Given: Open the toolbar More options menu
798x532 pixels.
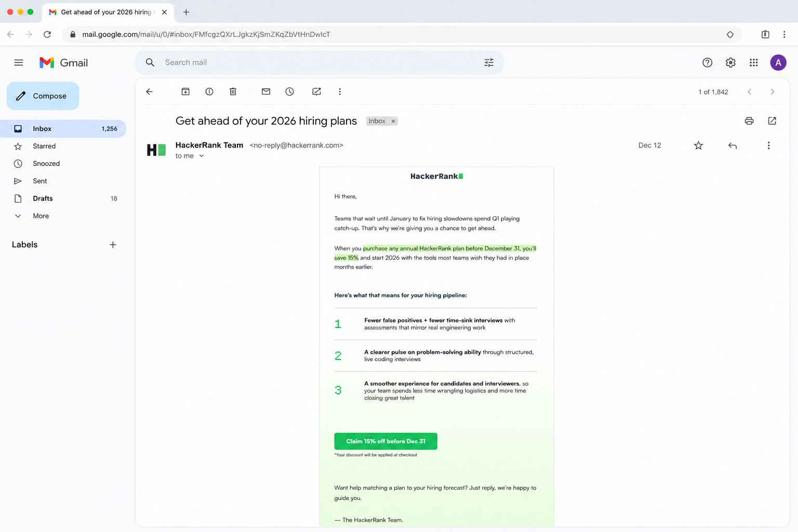Looking at the screenshot, I should 340,91.
